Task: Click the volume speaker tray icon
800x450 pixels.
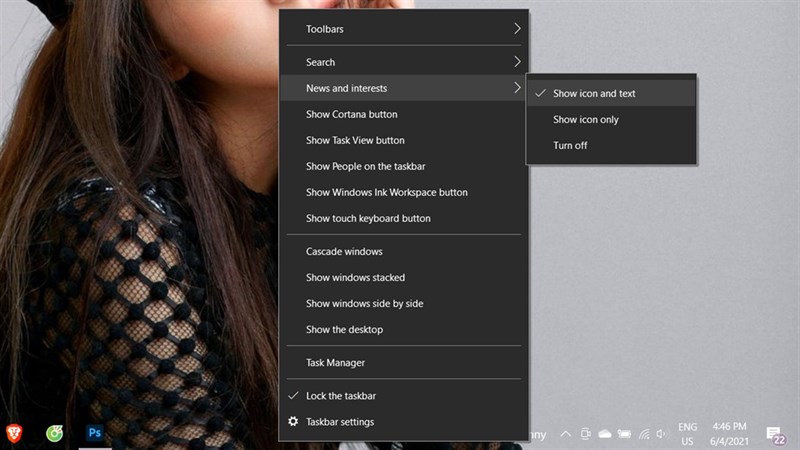Action: coord(661,434)
